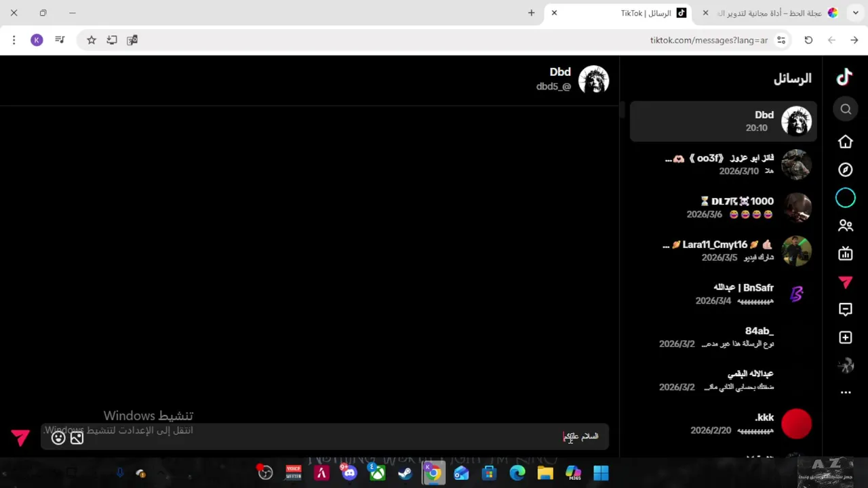Open the profile avatar in TikTok sidebar
Image resolution: width=868 pixels, height=488 pixels.
(x=846, y=365)
